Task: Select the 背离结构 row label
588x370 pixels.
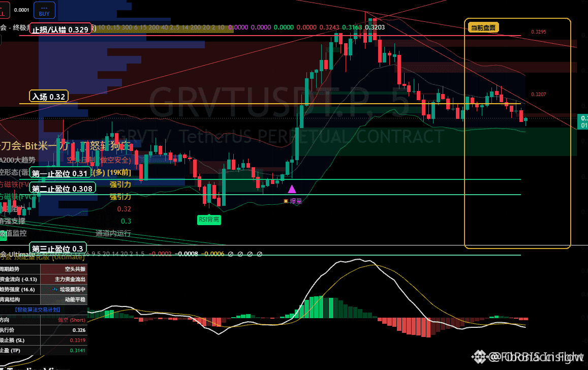Action: 10,299
